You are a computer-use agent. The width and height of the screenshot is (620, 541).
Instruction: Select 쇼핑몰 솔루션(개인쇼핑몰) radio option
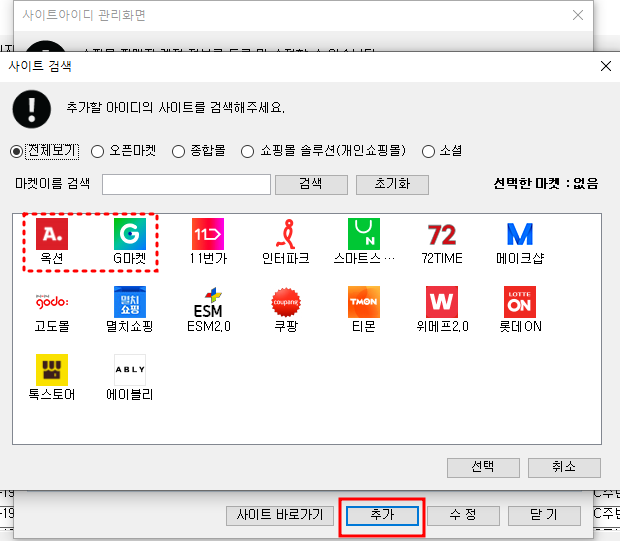click(x=248, y=151)
